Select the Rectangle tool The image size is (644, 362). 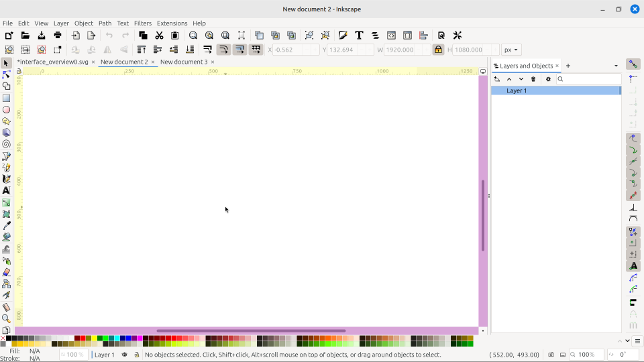[6, 99]
